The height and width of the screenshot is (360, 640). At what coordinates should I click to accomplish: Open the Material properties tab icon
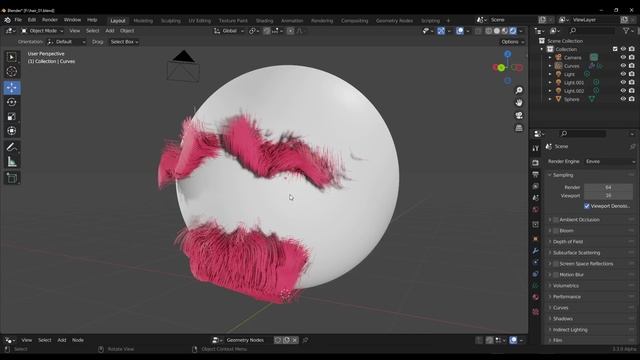coord(536,297)
